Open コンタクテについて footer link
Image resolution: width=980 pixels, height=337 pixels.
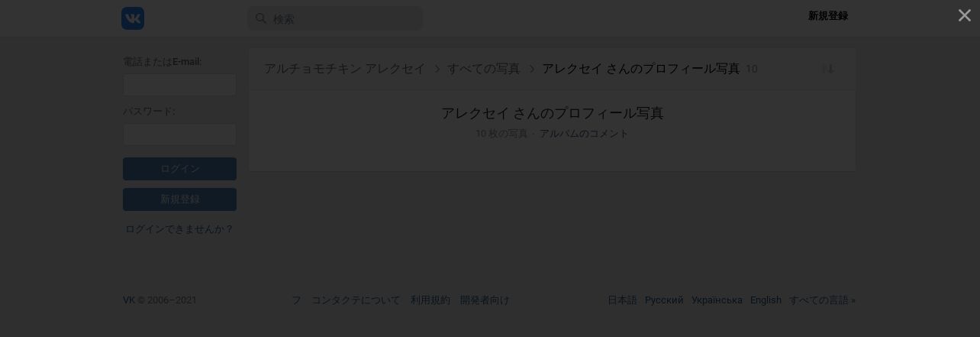pos(356,300)
